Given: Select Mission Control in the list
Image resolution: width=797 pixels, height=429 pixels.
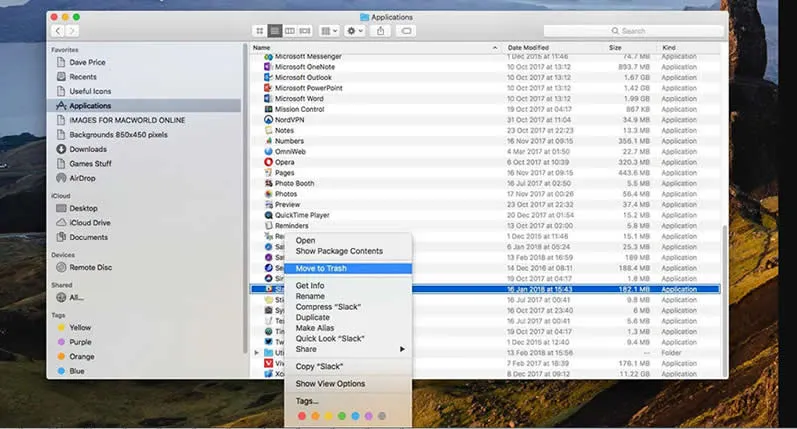Looking at the screenshot, I should 485,109.
